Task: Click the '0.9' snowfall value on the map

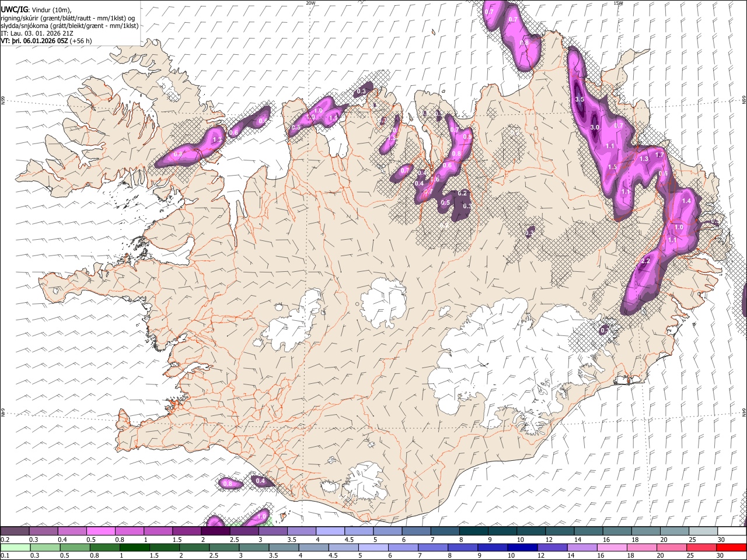Action: [467, 136]
